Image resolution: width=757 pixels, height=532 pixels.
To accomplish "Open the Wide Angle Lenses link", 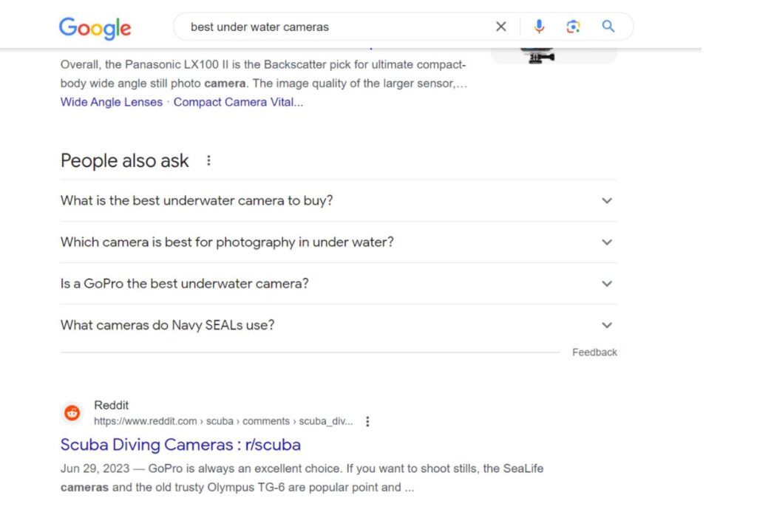I will pyautogui.click(x=112, y=102).
